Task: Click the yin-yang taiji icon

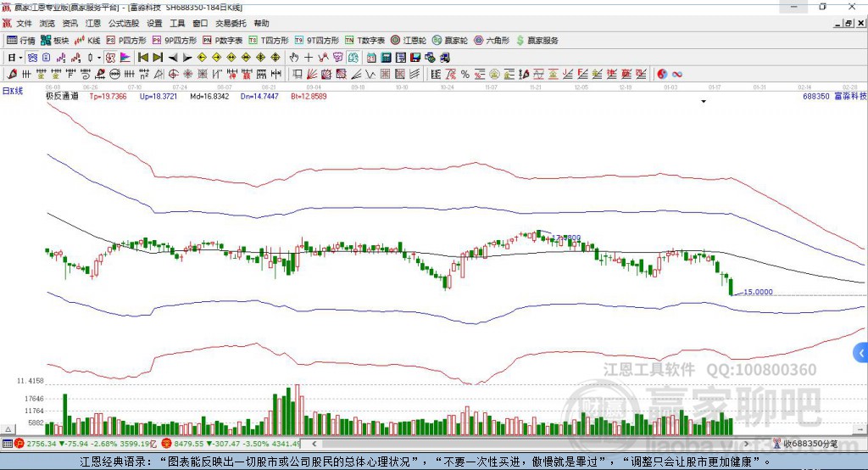Action: coord(662,75)
